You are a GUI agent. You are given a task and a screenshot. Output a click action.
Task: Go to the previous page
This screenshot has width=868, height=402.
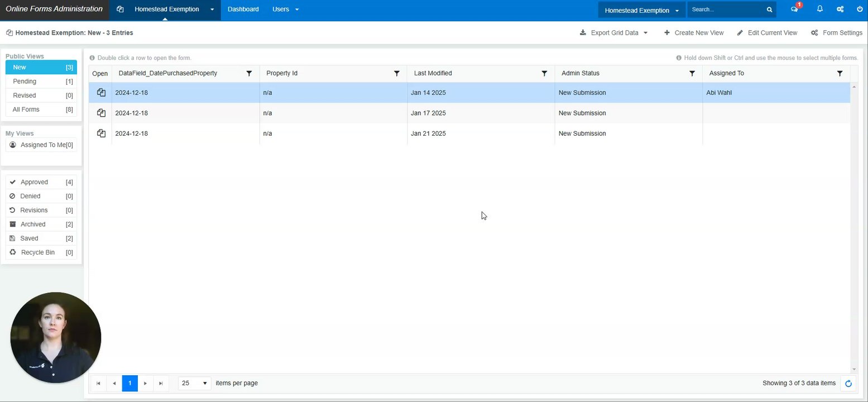[x=114, y=383]
